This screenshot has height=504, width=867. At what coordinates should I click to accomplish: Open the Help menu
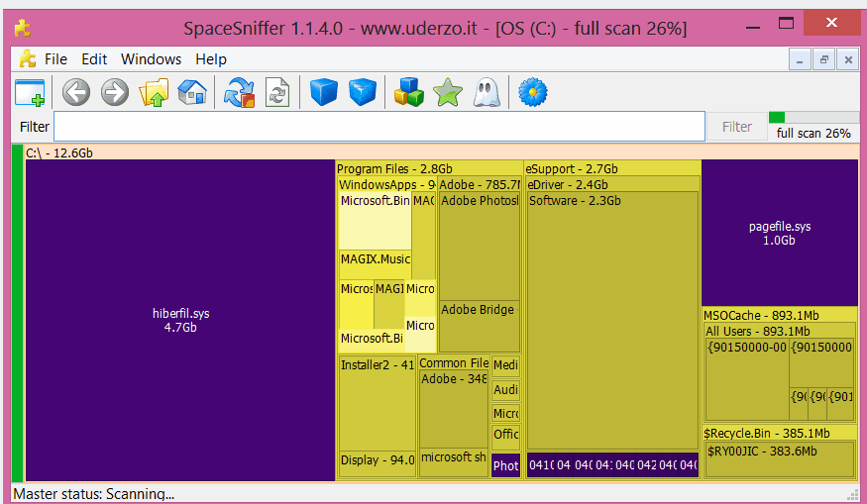tap(211, 59)
